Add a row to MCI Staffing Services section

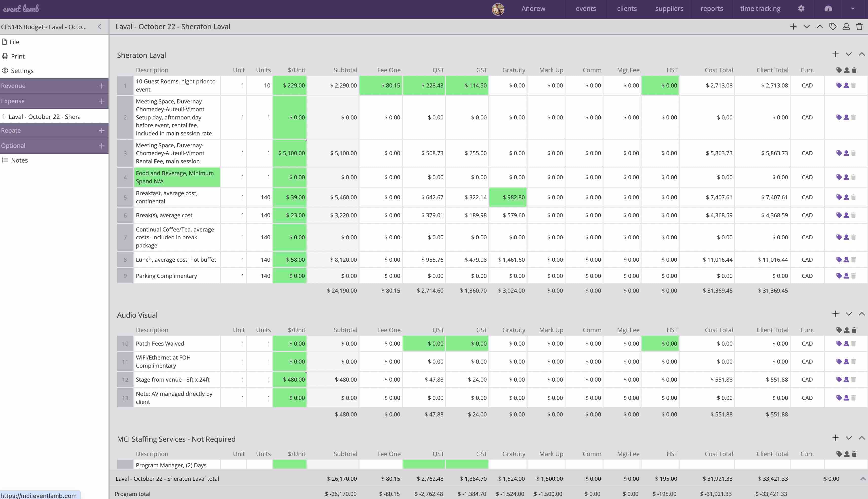point(836,438)
